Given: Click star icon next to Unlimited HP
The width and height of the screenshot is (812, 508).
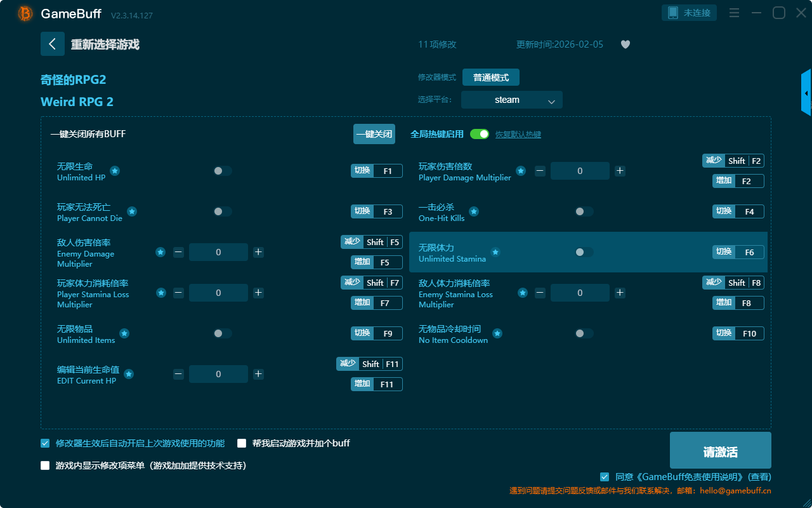Looking at the screenshot, I should click(x=115, y=171).
